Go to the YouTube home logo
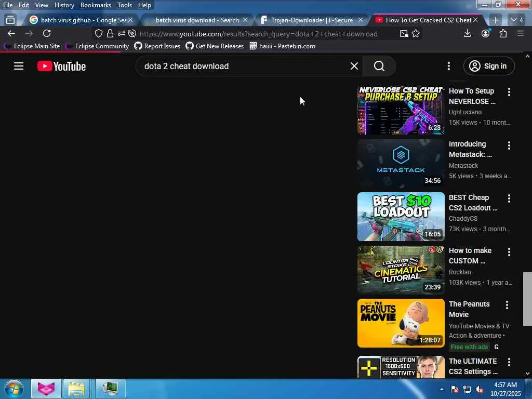 click(x=61, y=66)
